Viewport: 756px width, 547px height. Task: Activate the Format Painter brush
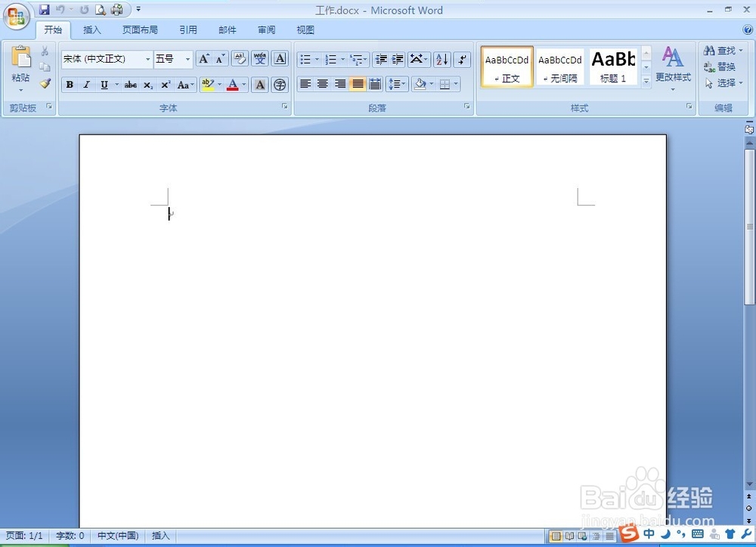coord(45,83)
